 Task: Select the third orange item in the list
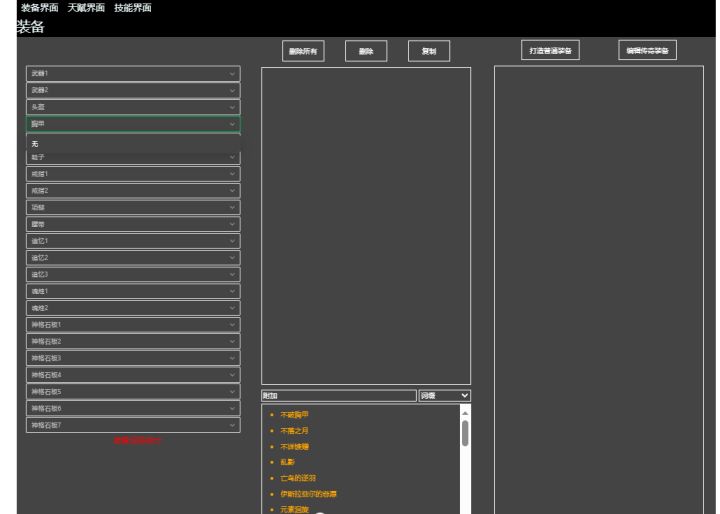click(294, 446)
